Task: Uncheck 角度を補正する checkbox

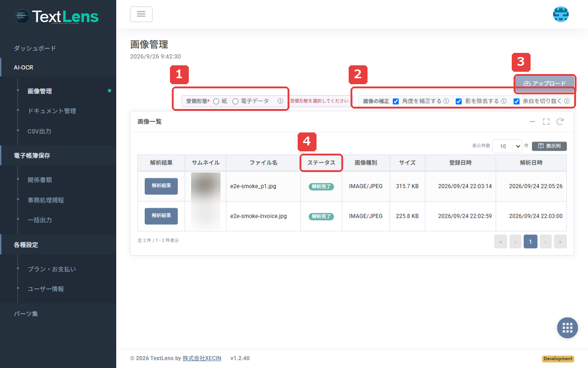Action: [x=396, y=101]
